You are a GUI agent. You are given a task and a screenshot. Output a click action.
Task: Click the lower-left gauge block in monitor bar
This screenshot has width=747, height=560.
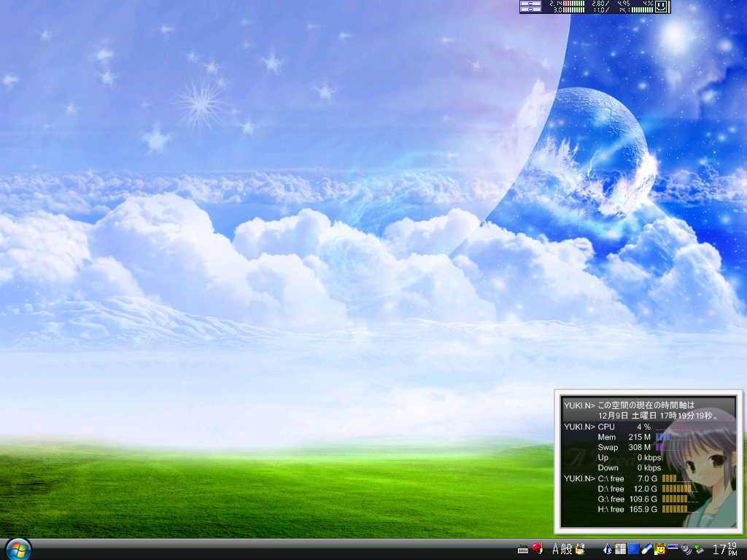531,9
